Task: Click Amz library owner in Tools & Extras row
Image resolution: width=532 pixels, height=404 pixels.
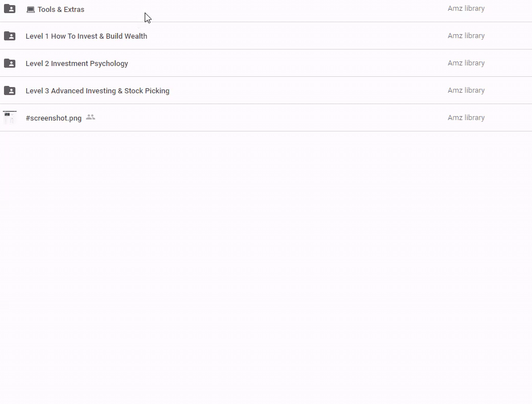Action: [466, 9]
